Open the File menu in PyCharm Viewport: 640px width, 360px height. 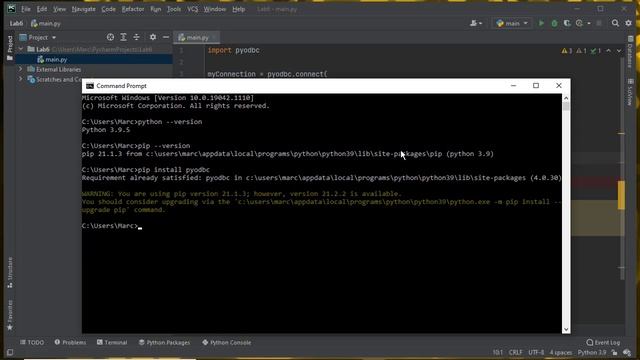click(26, 9)
